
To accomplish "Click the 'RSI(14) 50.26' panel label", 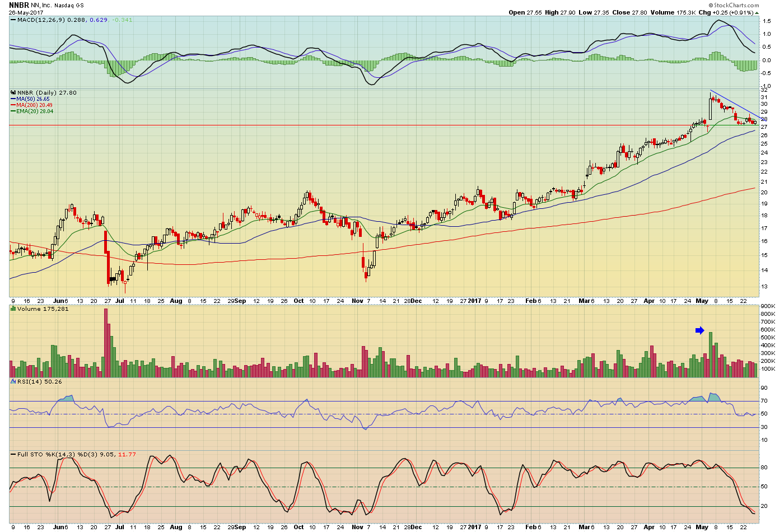I will pyautogui.click(x=40, y=381).
